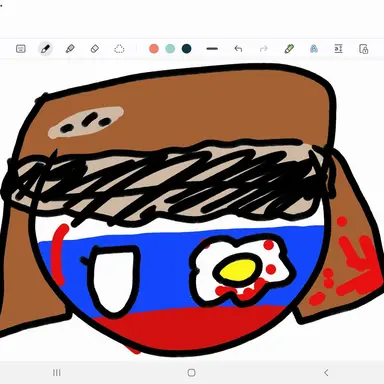Tap the Android back button
384x384 pixels.
click(x=326, y=373)
